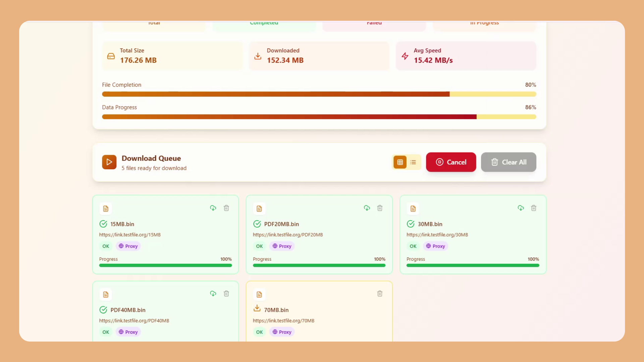Image resolution: width=644 pixels, height=362 pixels.
Task: Remove PDF40MB.bin with trash icon
Action: [226, 294]
